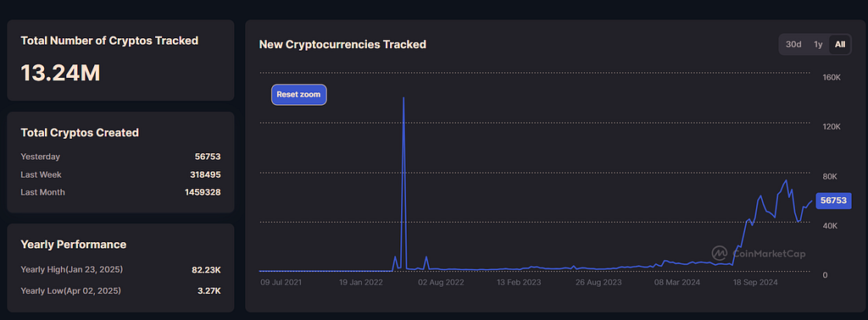This screenshot has height=320, width=868.
Task: Click the 56753 current value label
Action: click(x=834, y=201)
